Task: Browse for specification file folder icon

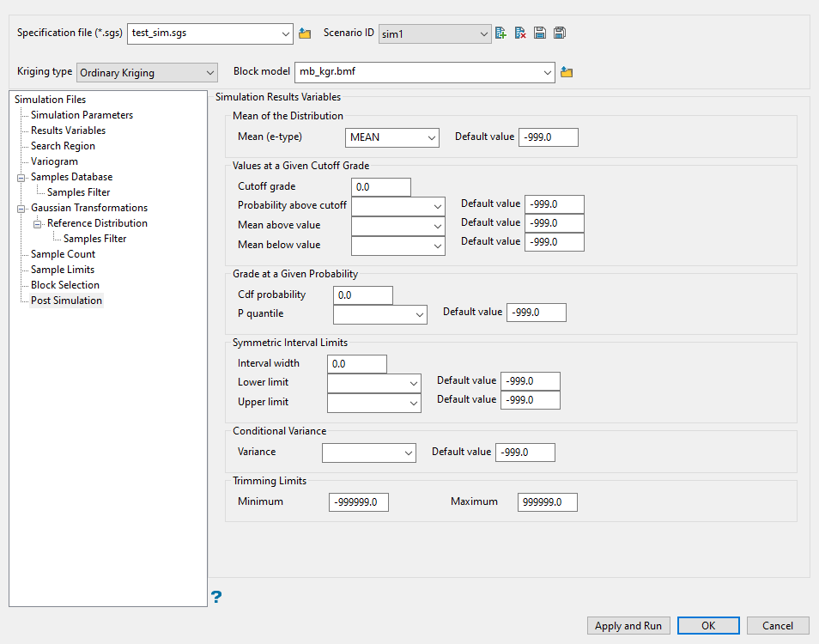Action: 305,33
